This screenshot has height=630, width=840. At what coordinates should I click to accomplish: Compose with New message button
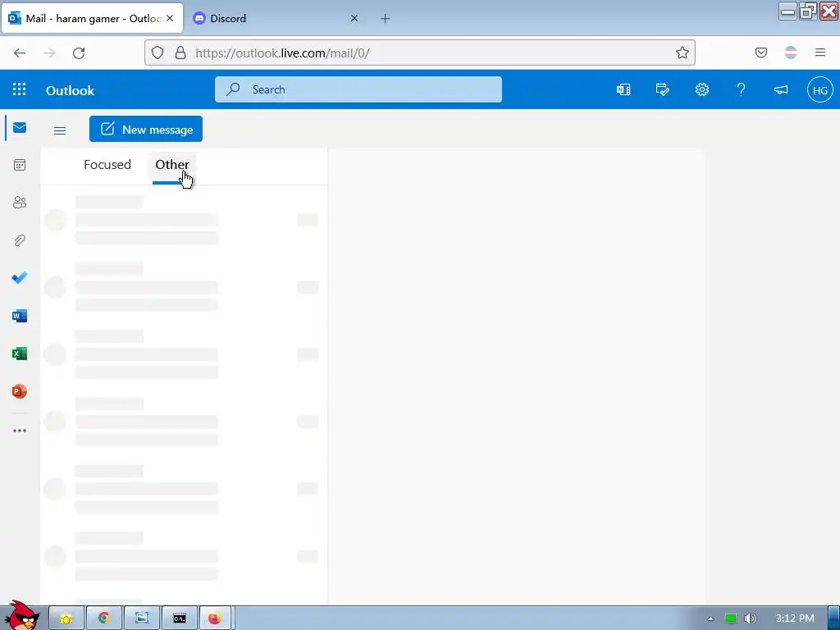[x=146, y=129]
